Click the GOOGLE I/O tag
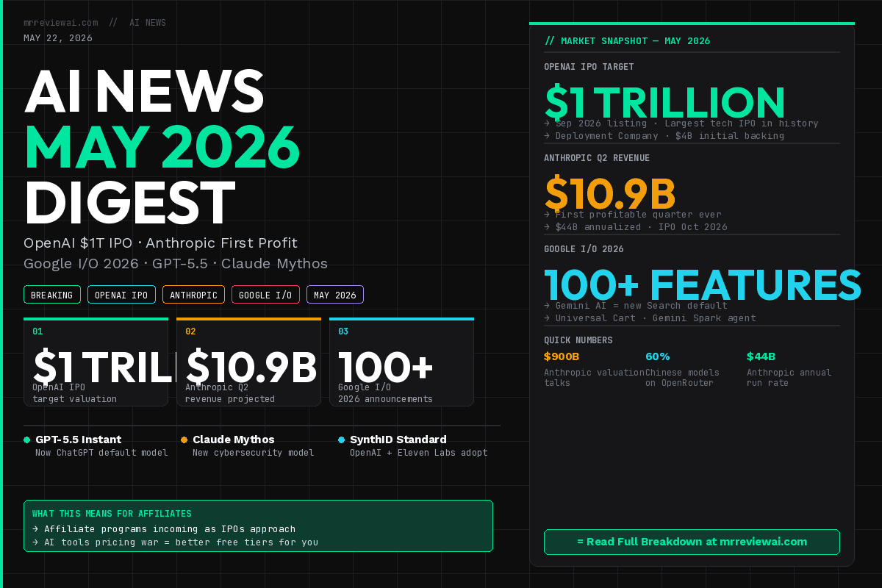Screen dimensions: 882x588 265,295
